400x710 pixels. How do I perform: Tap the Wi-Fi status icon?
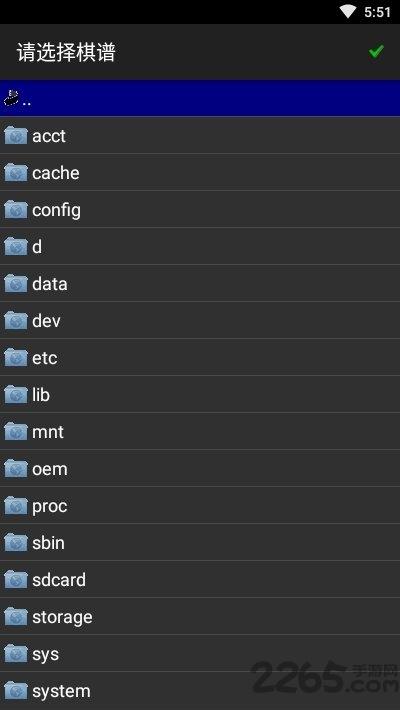pos(348,12)
